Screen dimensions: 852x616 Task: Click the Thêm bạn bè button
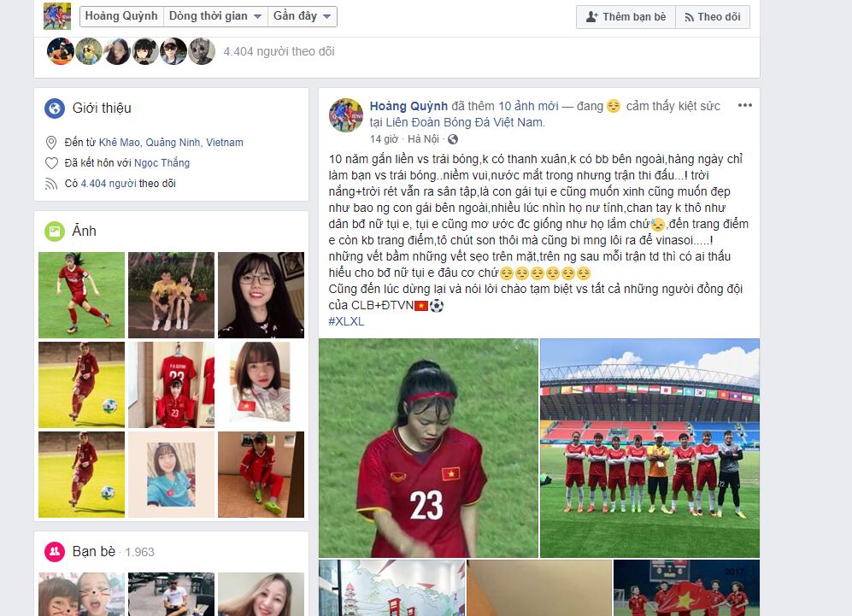(626, 17)
